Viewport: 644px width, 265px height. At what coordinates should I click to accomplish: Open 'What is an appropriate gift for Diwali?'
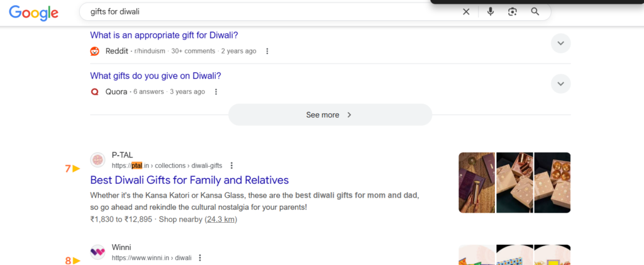[164, 35]
